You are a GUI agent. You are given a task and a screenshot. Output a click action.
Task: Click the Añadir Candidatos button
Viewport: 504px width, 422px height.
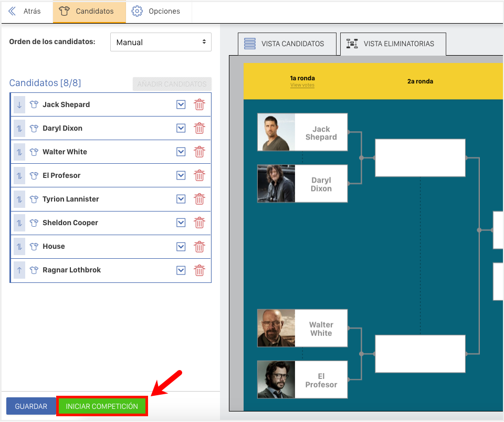(172, 84)
